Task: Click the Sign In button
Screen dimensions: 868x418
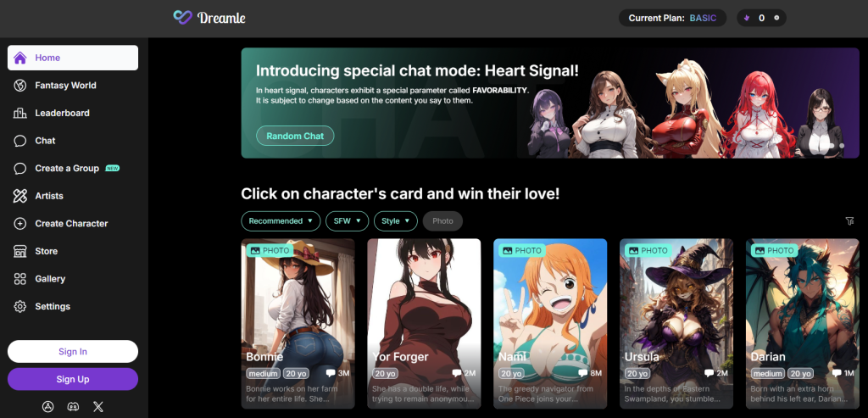Action: click(73, 352)
